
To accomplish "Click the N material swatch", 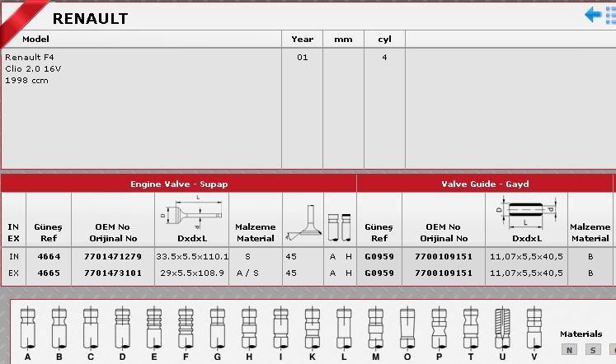I will [x=569, y=349].
